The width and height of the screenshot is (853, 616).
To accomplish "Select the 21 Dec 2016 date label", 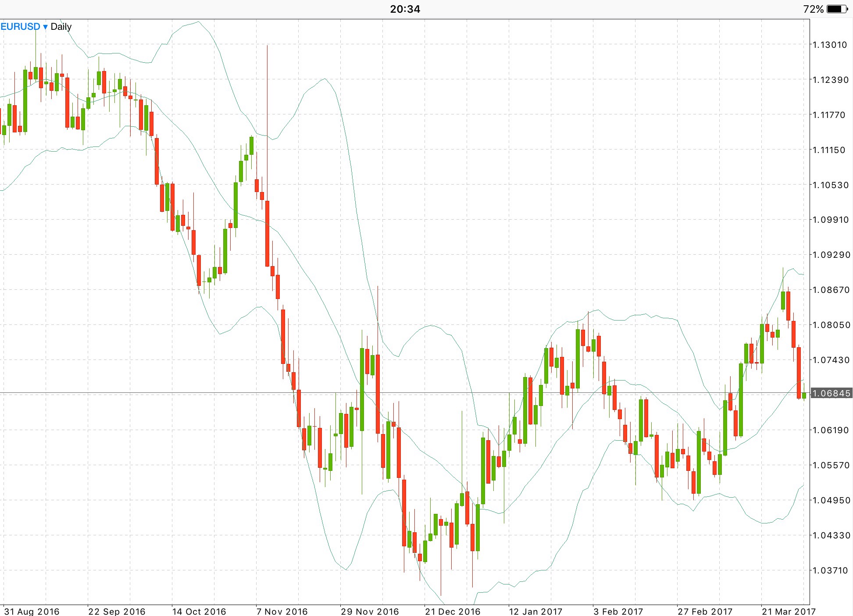I will click(453, 611).
